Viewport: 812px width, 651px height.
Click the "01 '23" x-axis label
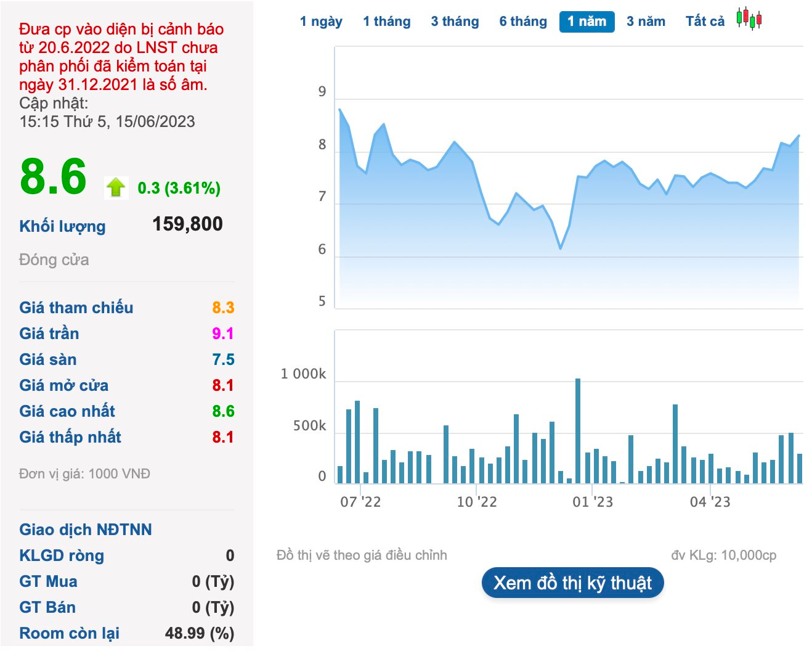(x=593, y=502)
